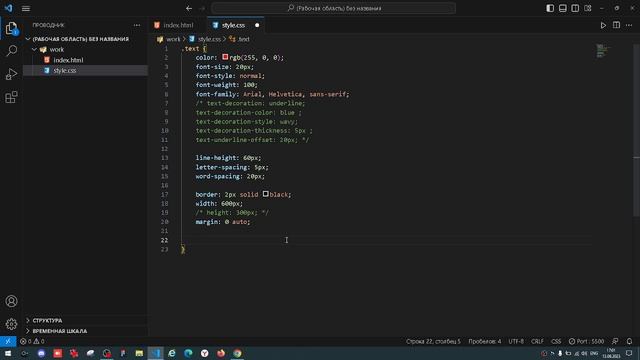Viewport: 640px width, 360px height.
Task: Click the Port : 5500 Live Server indicator
Action: pyautogui.click(x=586, y=341)
